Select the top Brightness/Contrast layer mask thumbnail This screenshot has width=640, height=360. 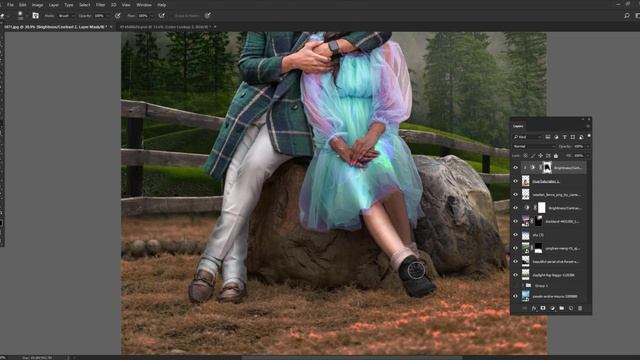coord(547,168)
